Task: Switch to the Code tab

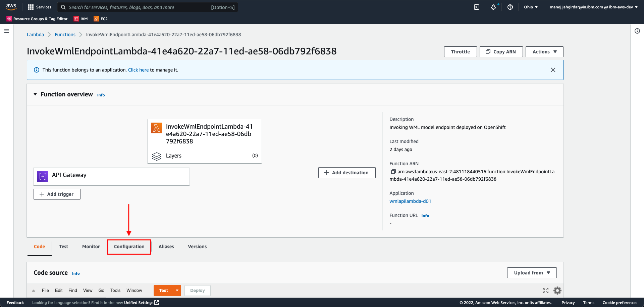Action: pos(39,247)
